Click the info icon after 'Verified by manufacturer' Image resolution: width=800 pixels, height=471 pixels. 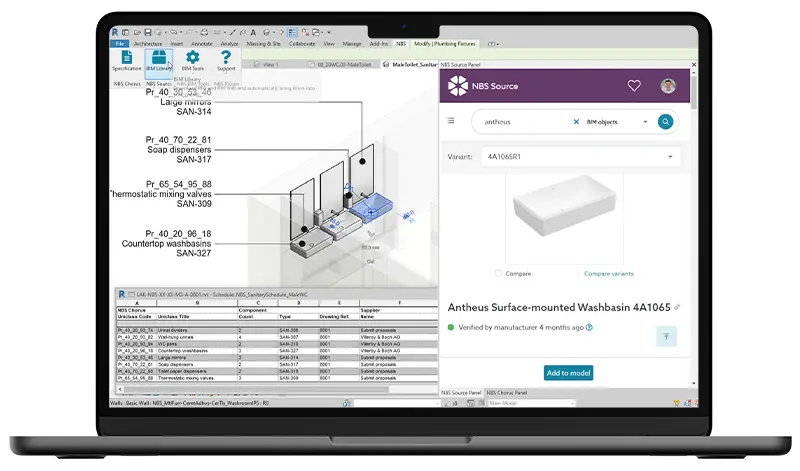tap(589, 328)
